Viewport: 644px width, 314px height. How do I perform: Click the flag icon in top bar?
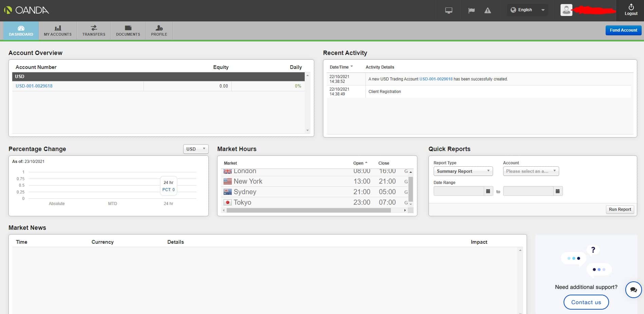(x=471, y=11)
